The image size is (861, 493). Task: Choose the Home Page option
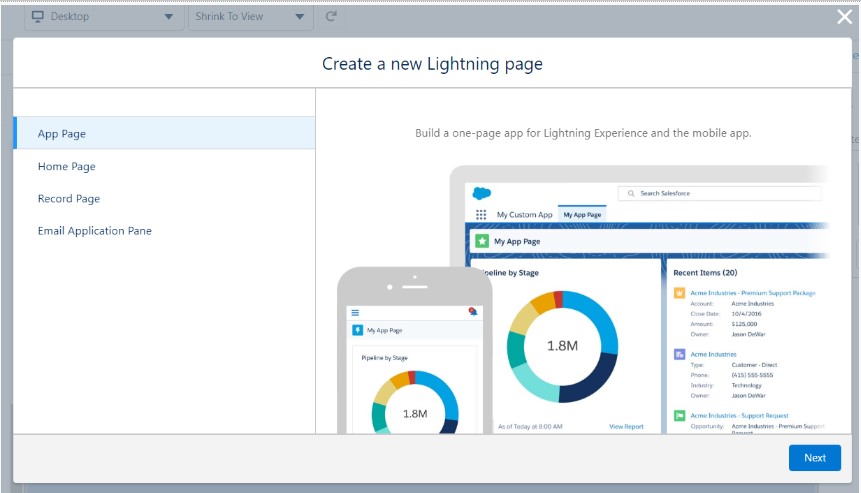point(67,166)
